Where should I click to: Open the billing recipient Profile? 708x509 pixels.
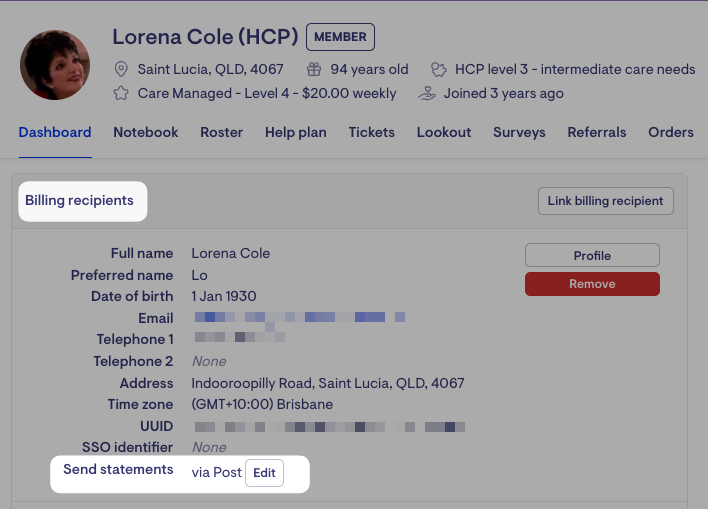[592, 255]
